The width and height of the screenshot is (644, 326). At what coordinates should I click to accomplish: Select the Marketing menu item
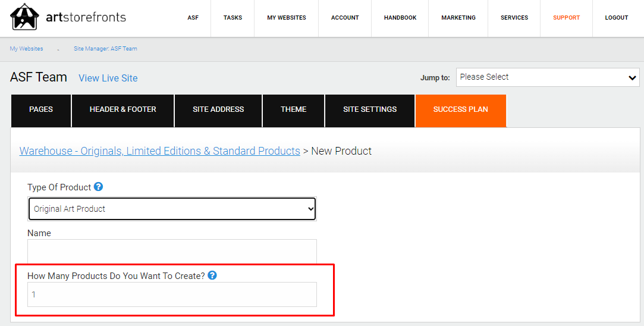458,18
